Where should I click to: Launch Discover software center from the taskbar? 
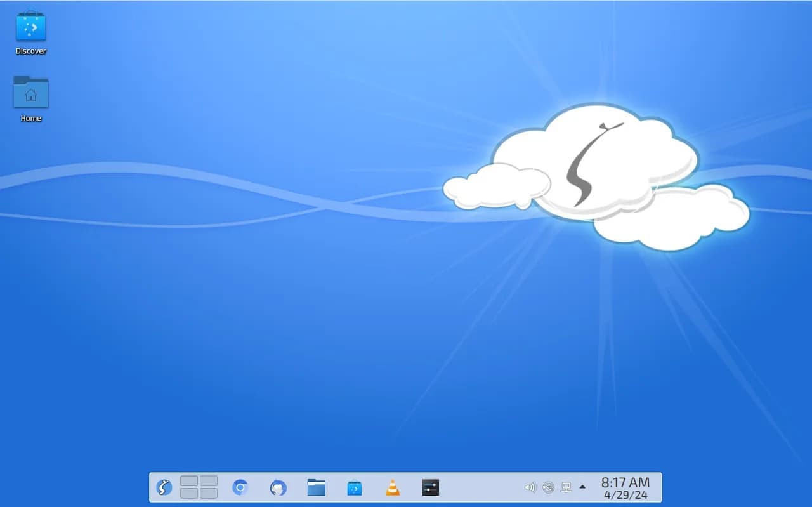pos(355,487)
